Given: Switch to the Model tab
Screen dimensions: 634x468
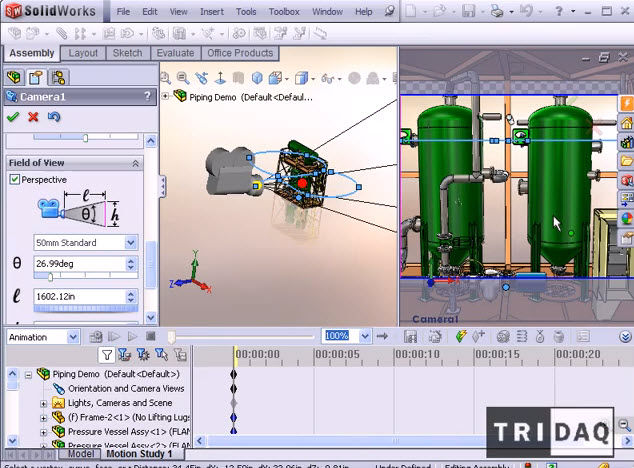Looking at the screenshot, I should click(81, 454).
